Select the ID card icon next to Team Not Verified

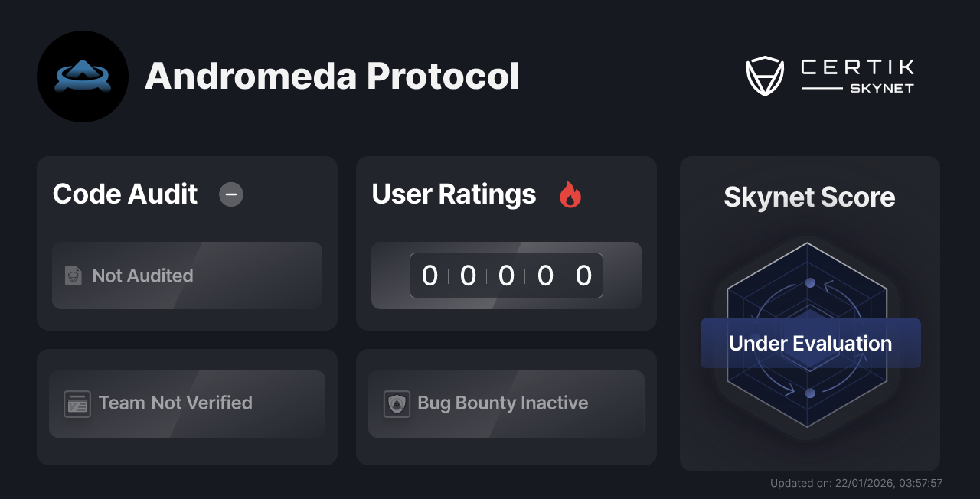click(x=77, y=403)
